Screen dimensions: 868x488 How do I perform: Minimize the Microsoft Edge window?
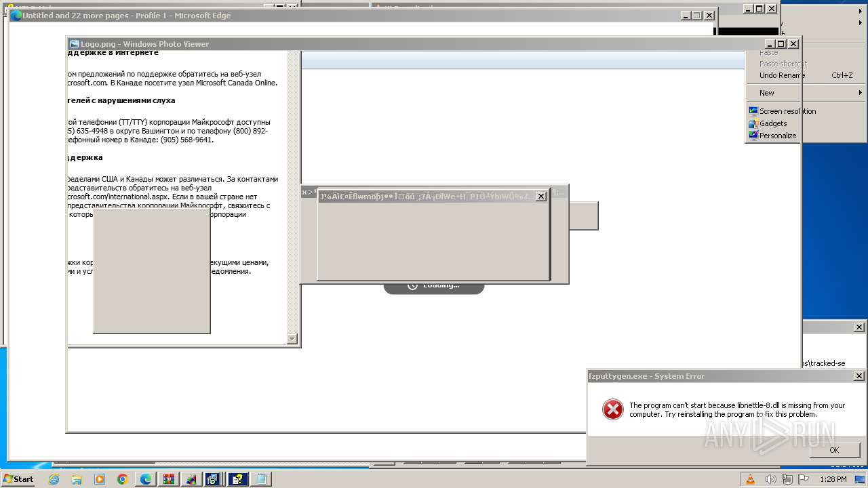[x=685, y=16]
